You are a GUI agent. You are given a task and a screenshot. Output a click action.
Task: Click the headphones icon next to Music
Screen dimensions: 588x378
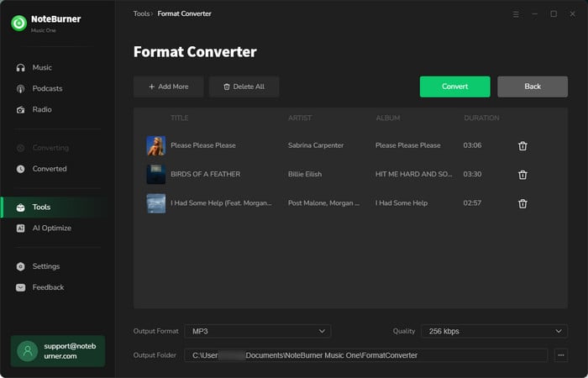pos(21,67)
